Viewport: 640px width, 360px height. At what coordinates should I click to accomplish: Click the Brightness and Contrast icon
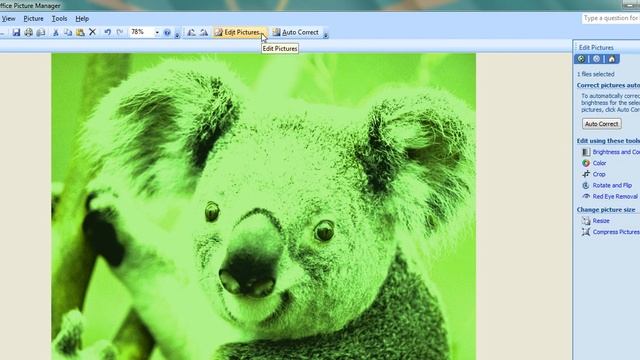point(586,152)
